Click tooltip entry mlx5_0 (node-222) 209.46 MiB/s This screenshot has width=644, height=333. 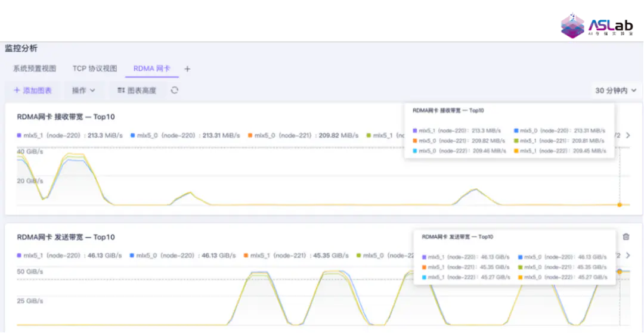pyautogui.click(x=459, y=151)
